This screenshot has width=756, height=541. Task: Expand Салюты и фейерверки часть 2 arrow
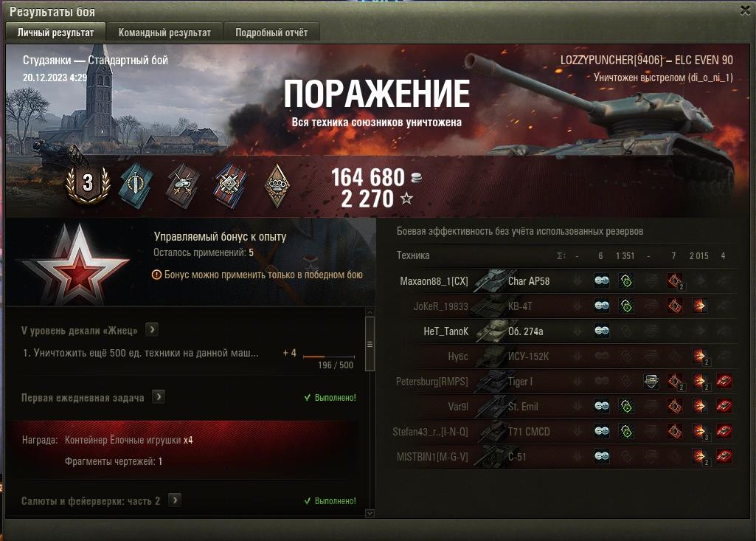pyautogui.click(x=175, y=500)
